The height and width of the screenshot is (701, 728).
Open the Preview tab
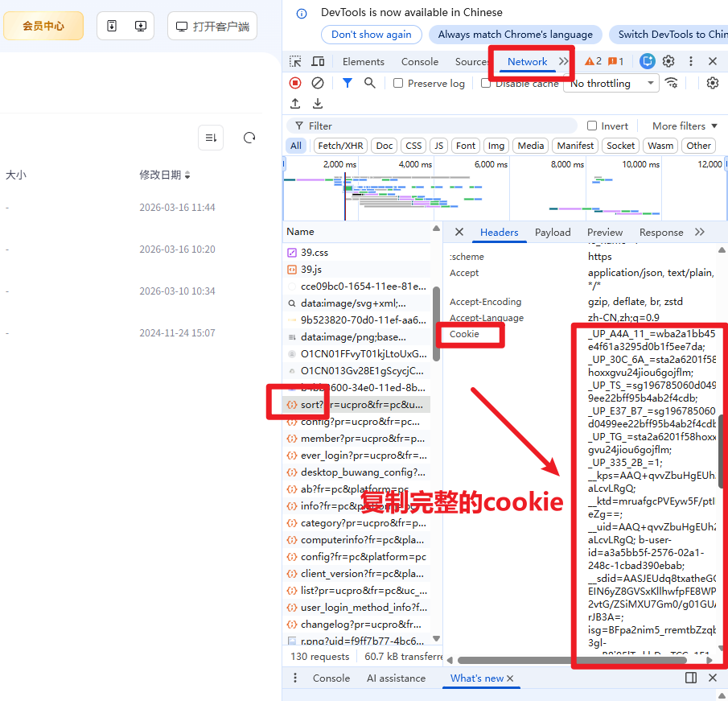tap(604, 233)
